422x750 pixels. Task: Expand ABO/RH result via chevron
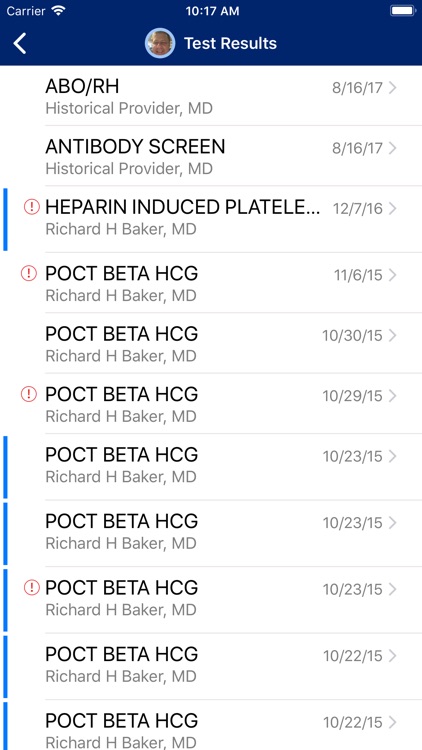click(x=393, y=88)
